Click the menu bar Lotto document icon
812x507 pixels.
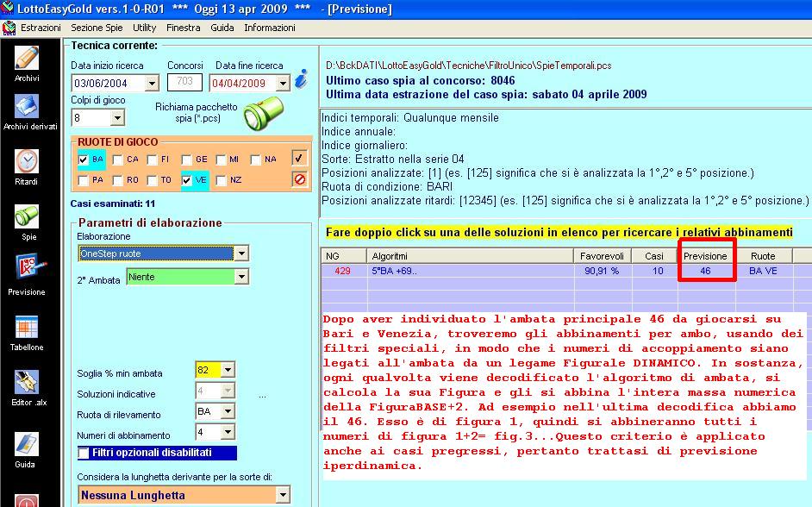tap(9, 28)
